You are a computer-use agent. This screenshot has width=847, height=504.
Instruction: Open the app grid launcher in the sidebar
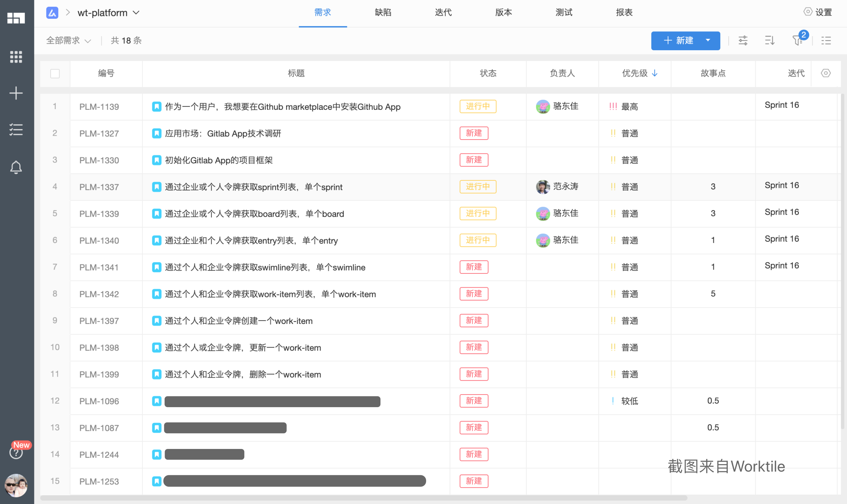tap(16, 57)
